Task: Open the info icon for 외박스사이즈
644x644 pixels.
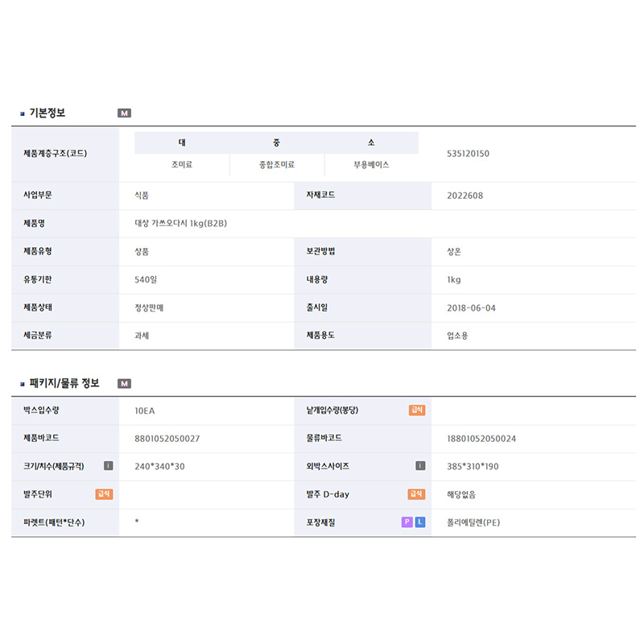Action: coord(420,466)
